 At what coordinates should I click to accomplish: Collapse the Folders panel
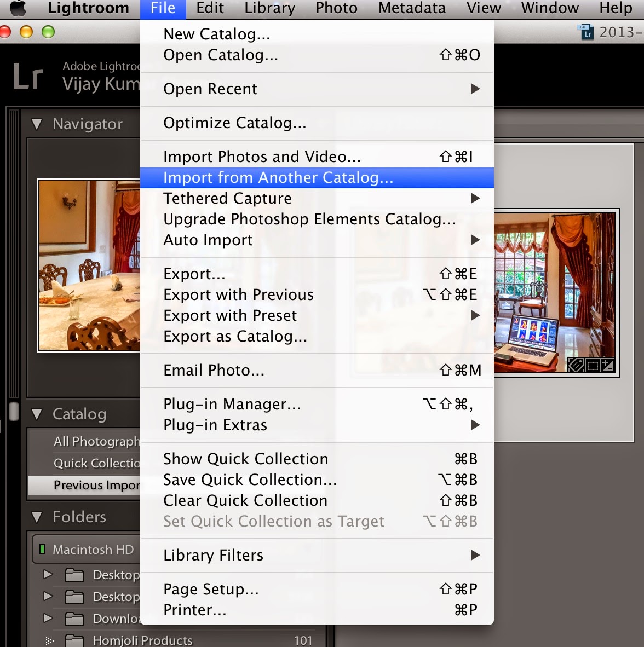(37, 517)
